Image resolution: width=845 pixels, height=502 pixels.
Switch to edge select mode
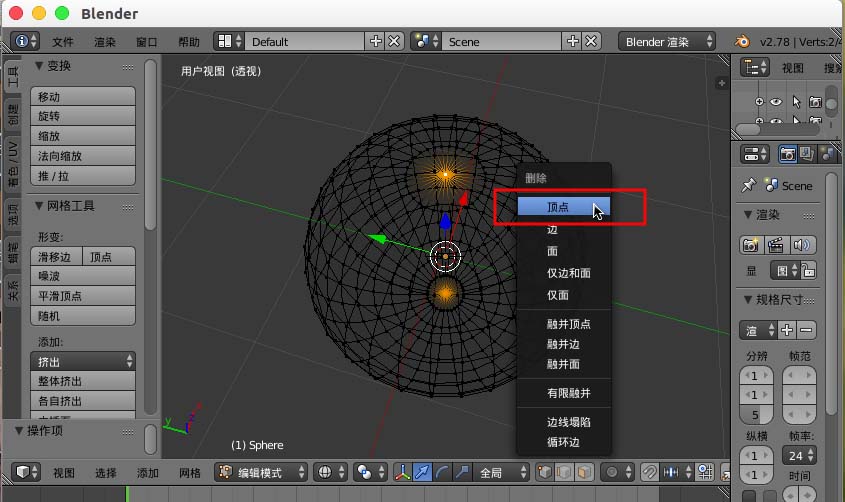click(564, 472)
